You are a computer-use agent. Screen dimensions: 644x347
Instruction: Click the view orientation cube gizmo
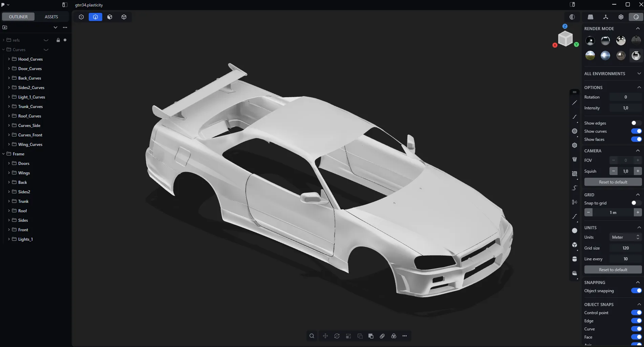(x=565, y=38)
